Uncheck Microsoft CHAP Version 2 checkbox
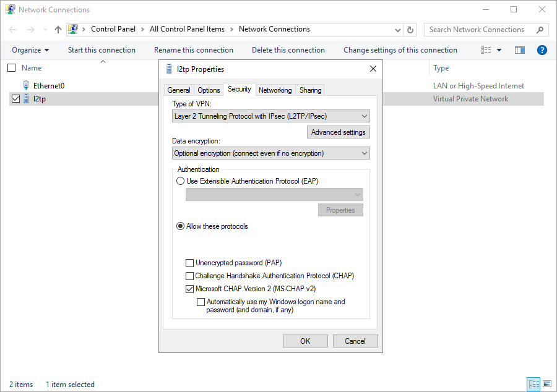This screenshot has width=557, height=392. (x=190, y=289)
